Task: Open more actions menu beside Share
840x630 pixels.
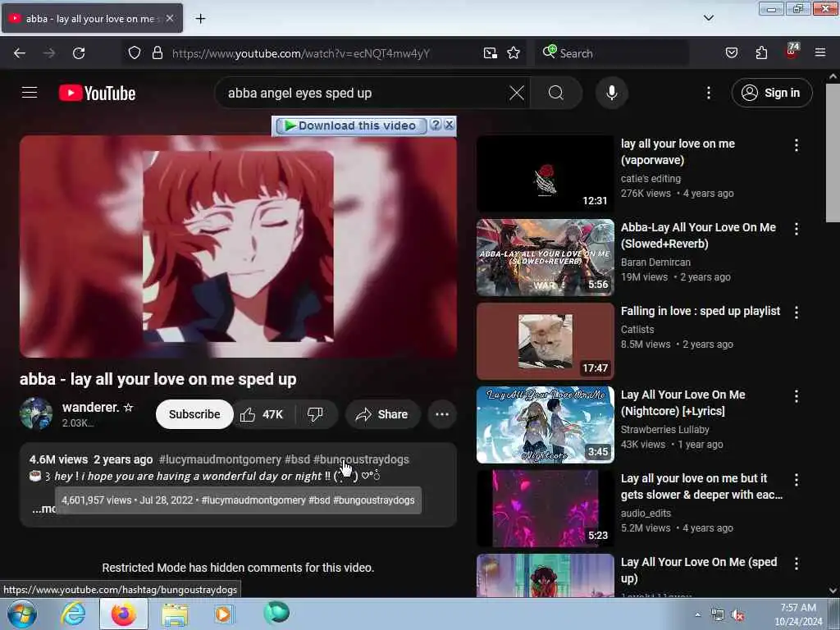Action: click(442, 414)
